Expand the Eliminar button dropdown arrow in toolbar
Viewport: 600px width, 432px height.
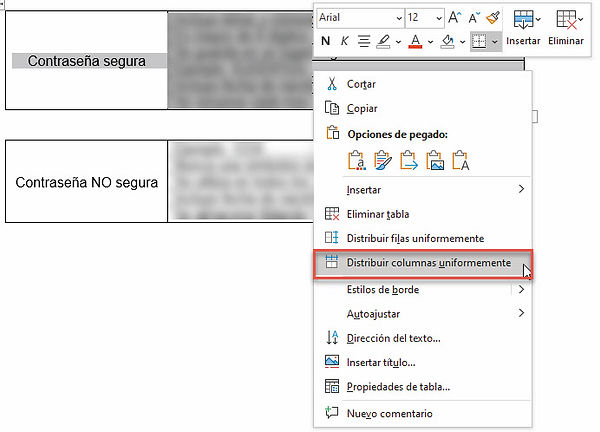tap(581, 19)
